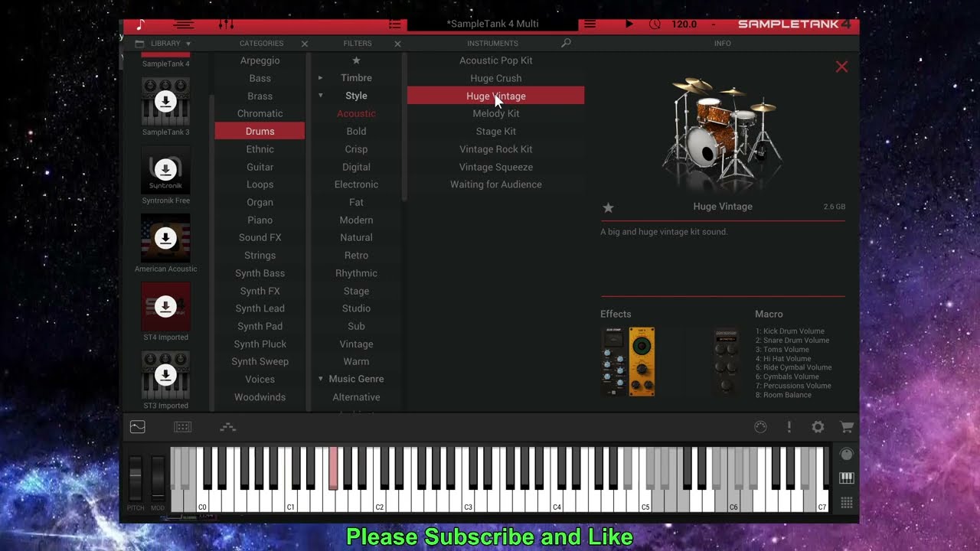980x551 pixels.
Task: Click the instruments search magnifier
Action: [x=566, y=44]
